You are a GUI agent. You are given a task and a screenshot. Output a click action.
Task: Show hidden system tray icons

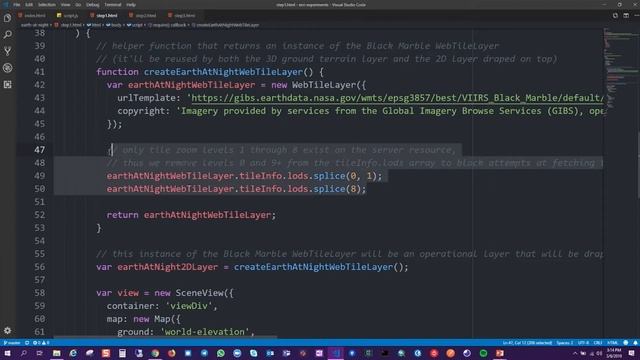coord(575,353)
